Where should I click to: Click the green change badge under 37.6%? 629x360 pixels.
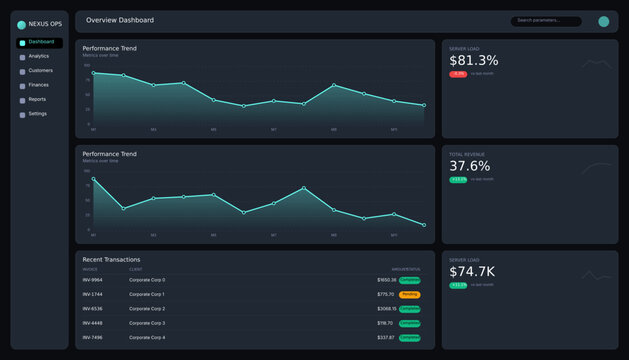click(x=458, y=179)
